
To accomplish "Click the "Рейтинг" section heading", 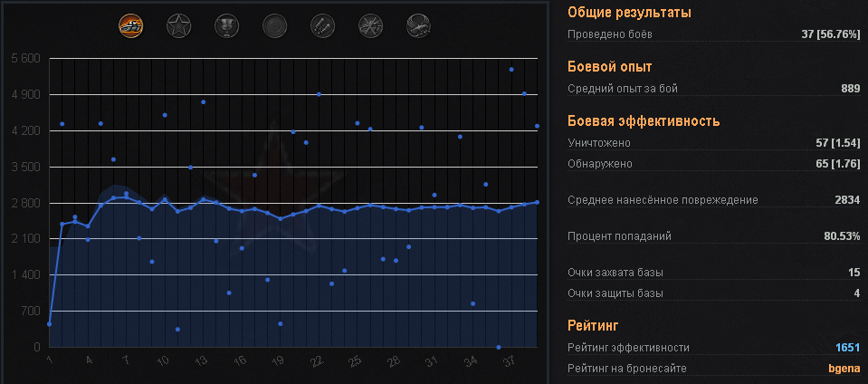I will click(x=593, y=324).
